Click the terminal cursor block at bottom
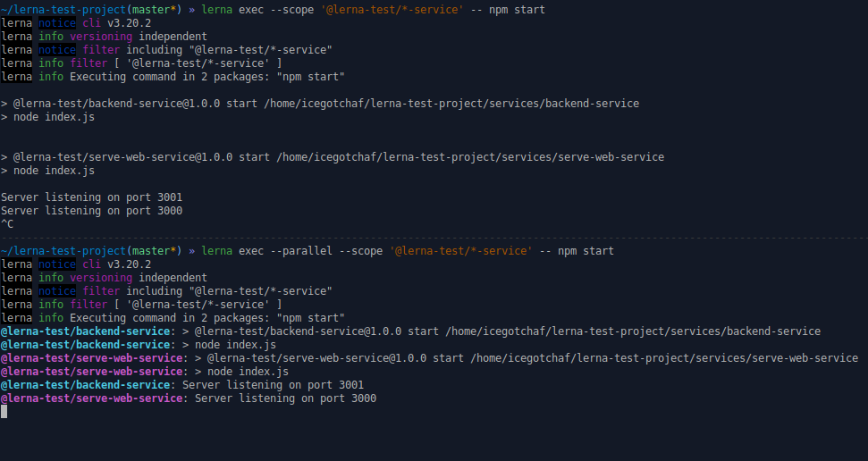868x461 pixels. pyautogui.click(x=4, y=412)
